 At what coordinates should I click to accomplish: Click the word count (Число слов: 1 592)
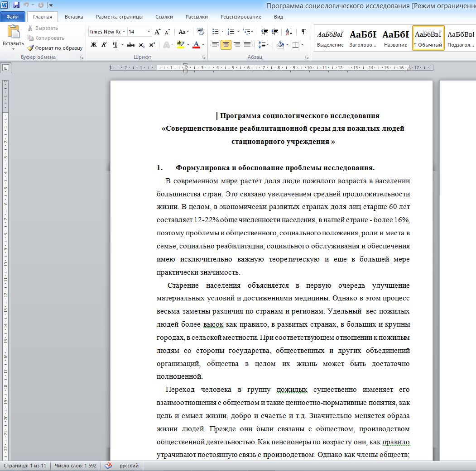click(x=76, y=466)
